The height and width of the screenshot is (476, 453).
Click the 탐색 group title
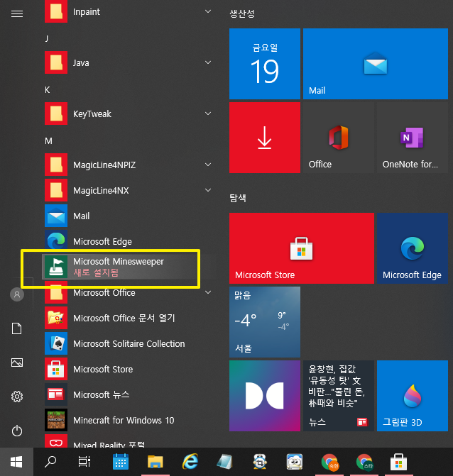[238, 198]
